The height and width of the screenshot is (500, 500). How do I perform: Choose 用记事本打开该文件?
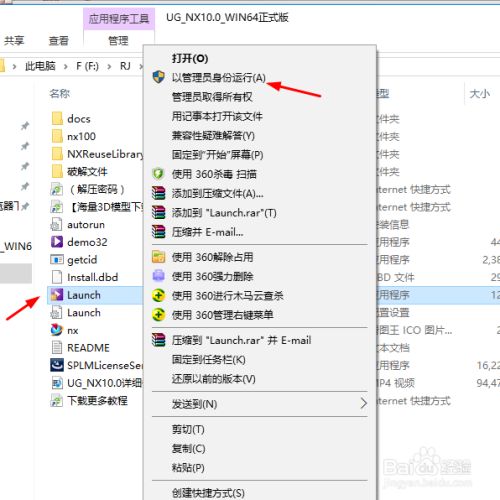pyautogui.click(x=217, y=116)
